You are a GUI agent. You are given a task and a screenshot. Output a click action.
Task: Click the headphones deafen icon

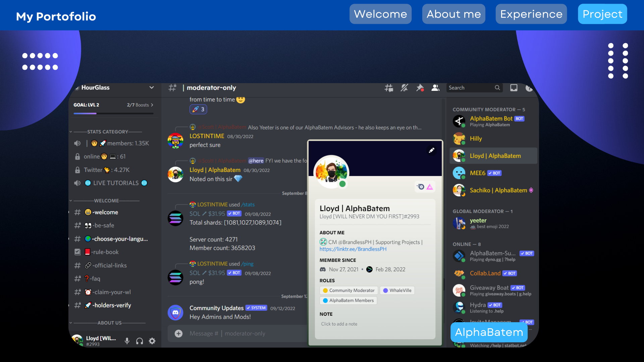click(x=140, y=341)
